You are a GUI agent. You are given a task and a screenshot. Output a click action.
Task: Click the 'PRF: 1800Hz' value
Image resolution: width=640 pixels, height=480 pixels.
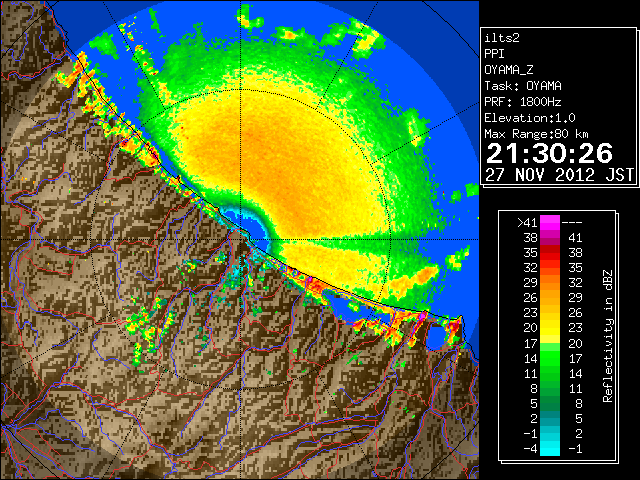pos(523,102)
